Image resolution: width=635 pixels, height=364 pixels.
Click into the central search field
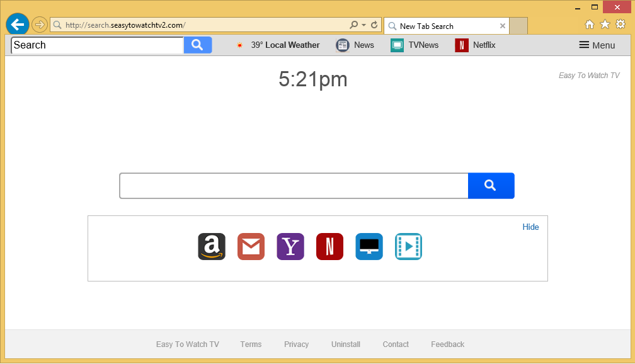[x=294, y=186]
